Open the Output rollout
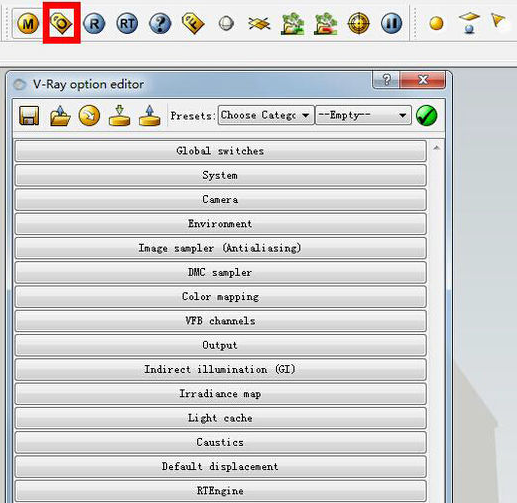 220,345
